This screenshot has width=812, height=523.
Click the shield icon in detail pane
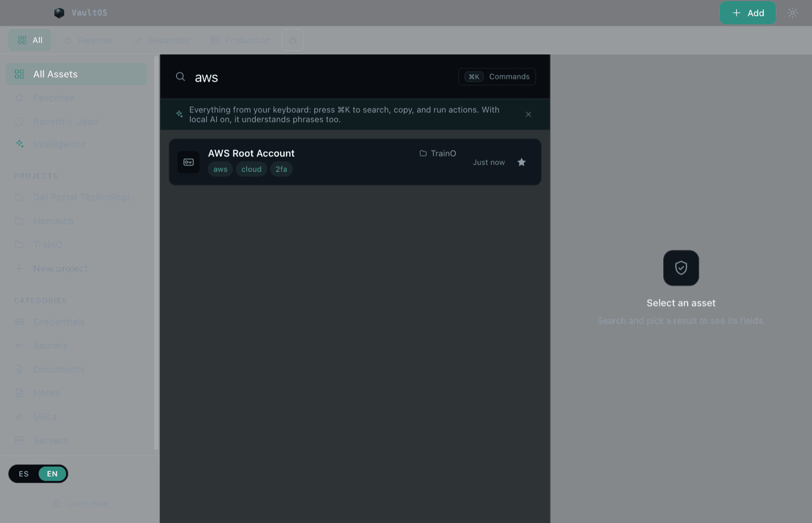tap(681, 268)
